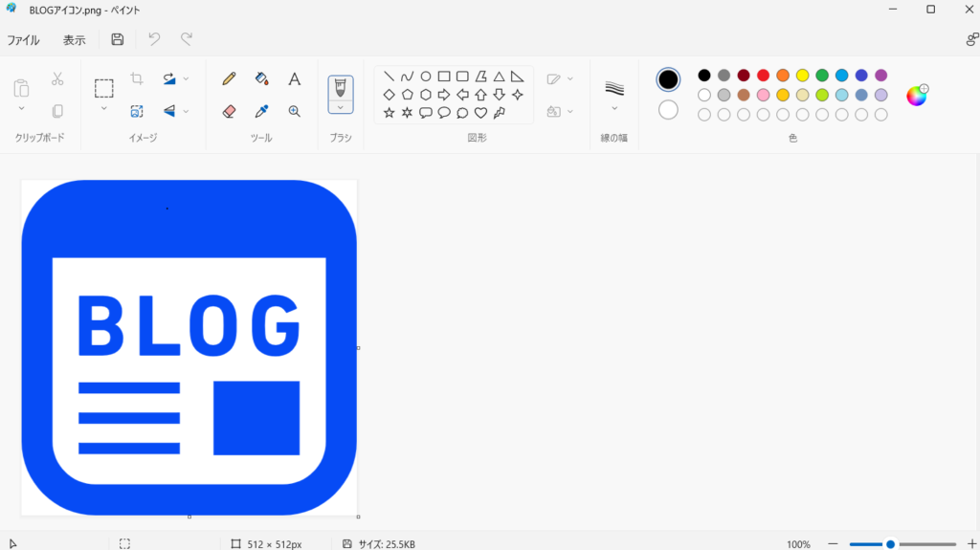The image size is (980, 550).
Task: Select the Pencil tool
Action: [x=229, y=78]
